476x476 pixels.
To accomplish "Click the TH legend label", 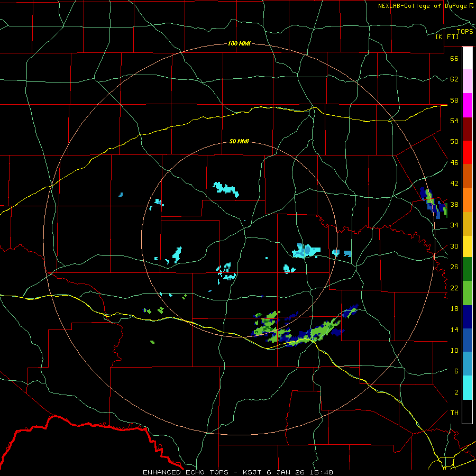I will [454, 413].
